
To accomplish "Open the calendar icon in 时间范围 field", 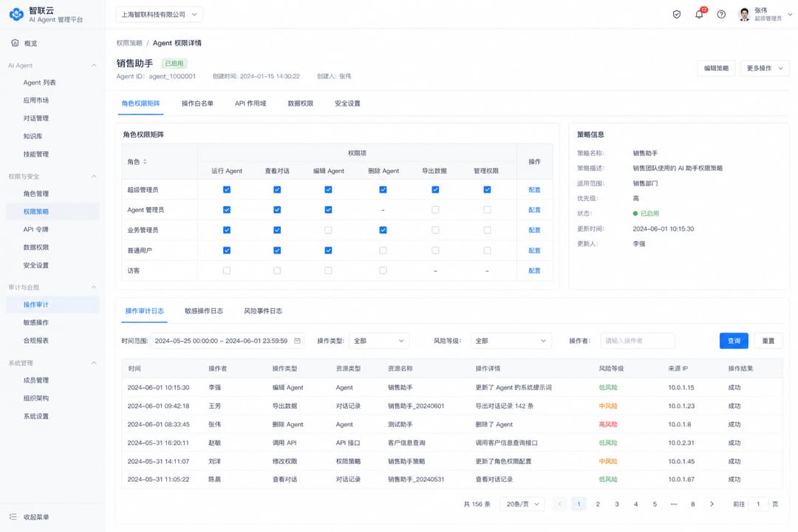I will tap(297, 341).
